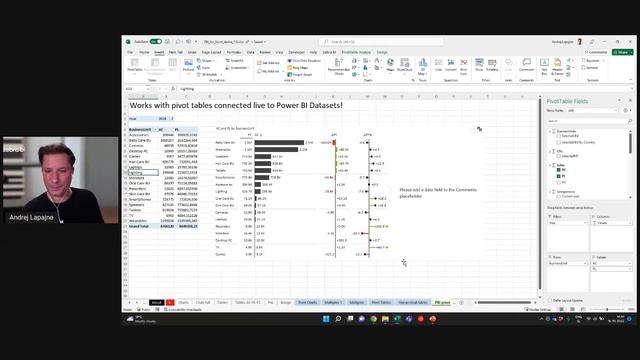Open the Windows Start menu
Screen dimensions: 640x360
coord(326,319)
